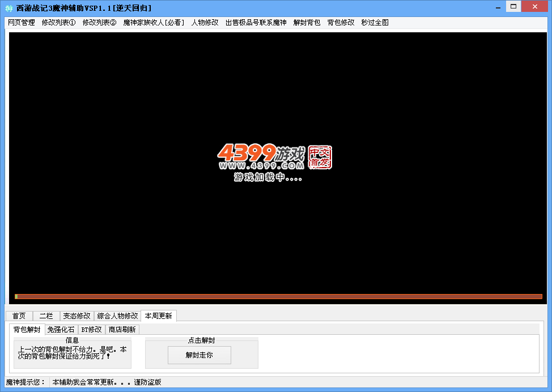Close the 西游战记3魔神辅助 window
This screenshot has width=552, height=392.
pos(535,7)
